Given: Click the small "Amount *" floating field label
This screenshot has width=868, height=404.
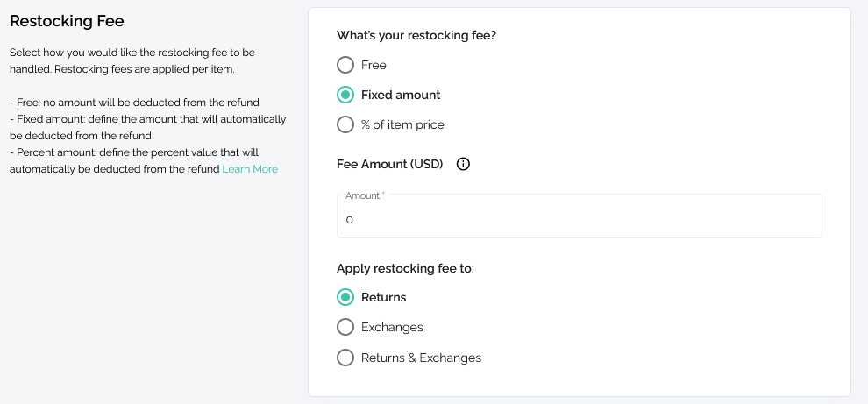Looking at the screenshot, I should (365, 195).
